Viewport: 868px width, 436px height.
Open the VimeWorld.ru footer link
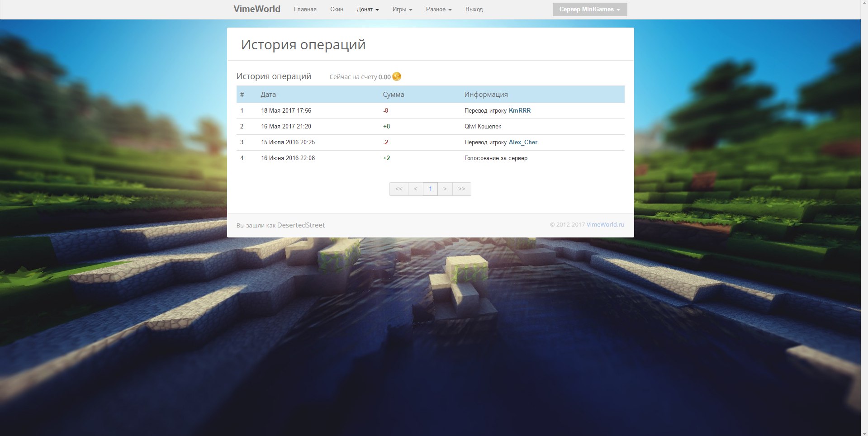[605, 224]
